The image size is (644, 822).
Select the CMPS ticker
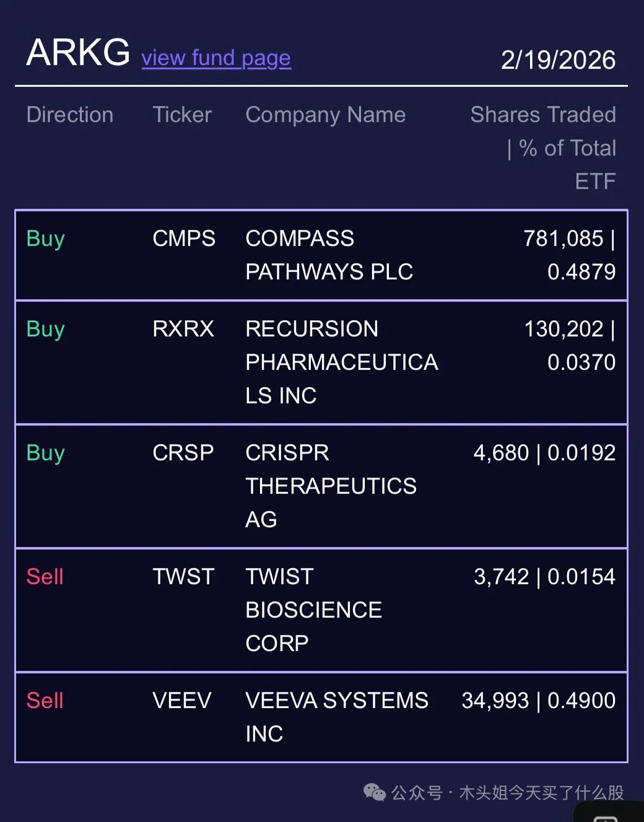pyautogui.click(x=184, y=238)
